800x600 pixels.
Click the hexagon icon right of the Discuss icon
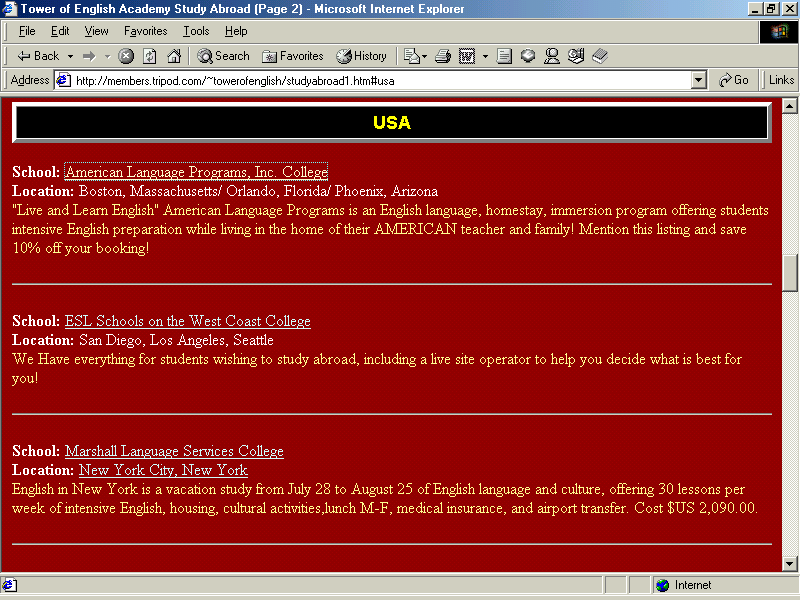tap(528, 56)
